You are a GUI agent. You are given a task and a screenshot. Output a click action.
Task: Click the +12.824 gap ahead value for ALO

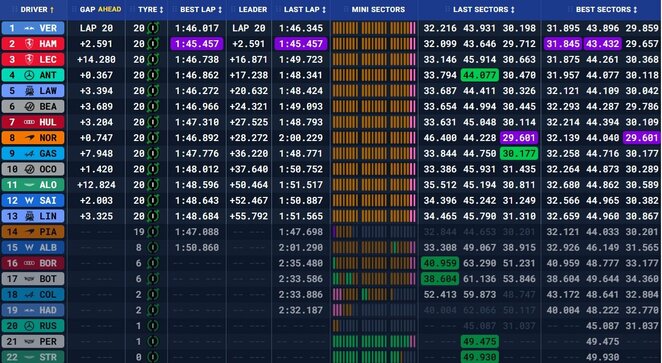[96, 185]
